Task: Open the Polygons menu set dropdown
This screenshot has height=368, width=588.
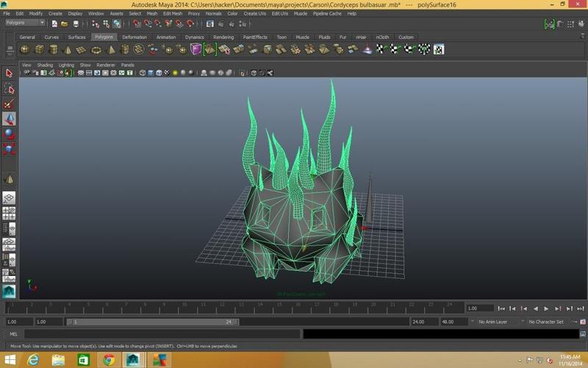Action: [25, 23]
